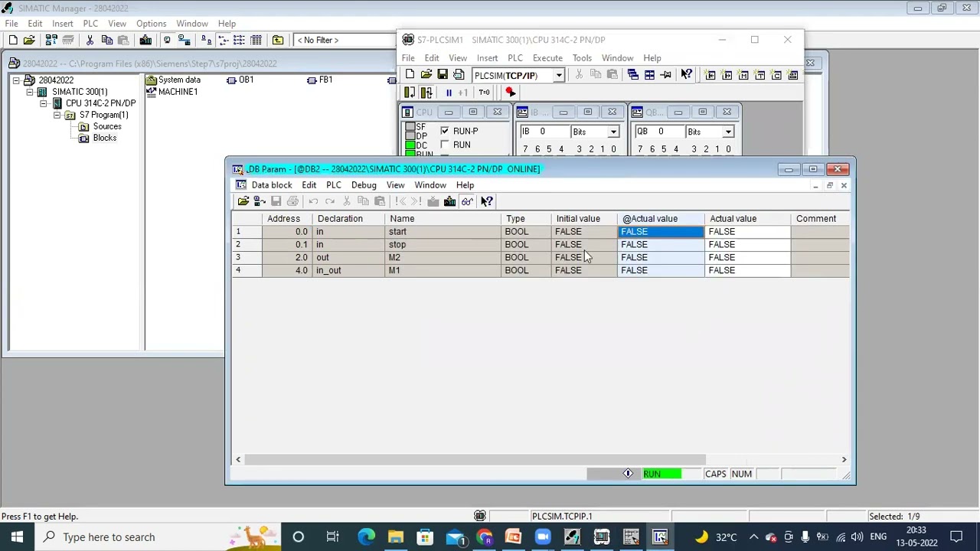Click the context Help arrow icon in DB Param toolbar
This screenshot has height=551, width=980.
pos(487,201)
